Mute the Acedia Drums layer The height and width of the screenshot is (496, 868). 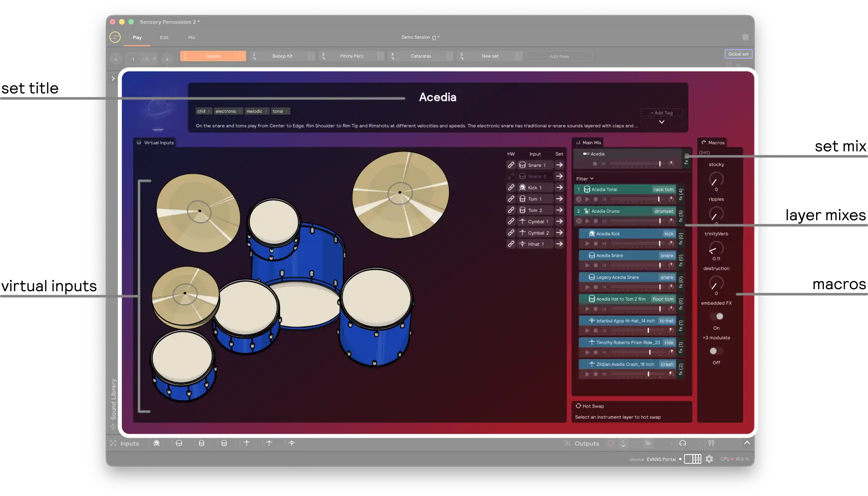[x=604, y=220]
